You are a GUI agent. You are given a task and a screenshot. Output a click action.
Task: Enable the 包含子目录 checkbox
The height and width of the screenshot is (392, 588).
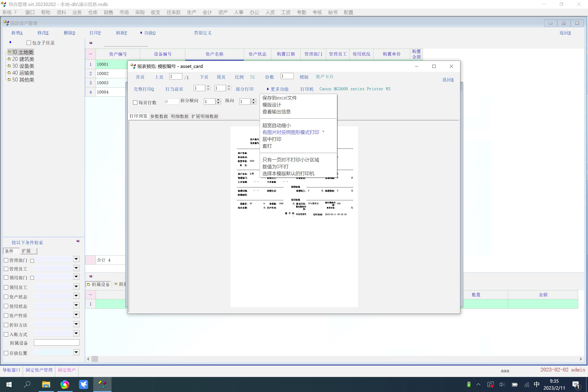coord(29,43)
